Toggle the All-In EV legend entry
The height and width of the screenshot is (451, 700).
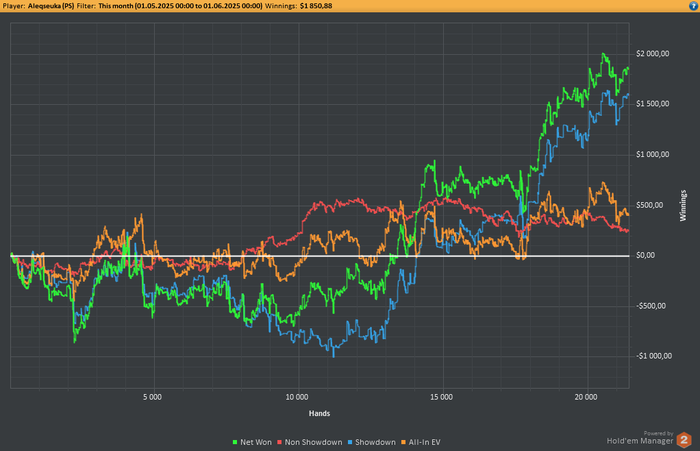421,442
